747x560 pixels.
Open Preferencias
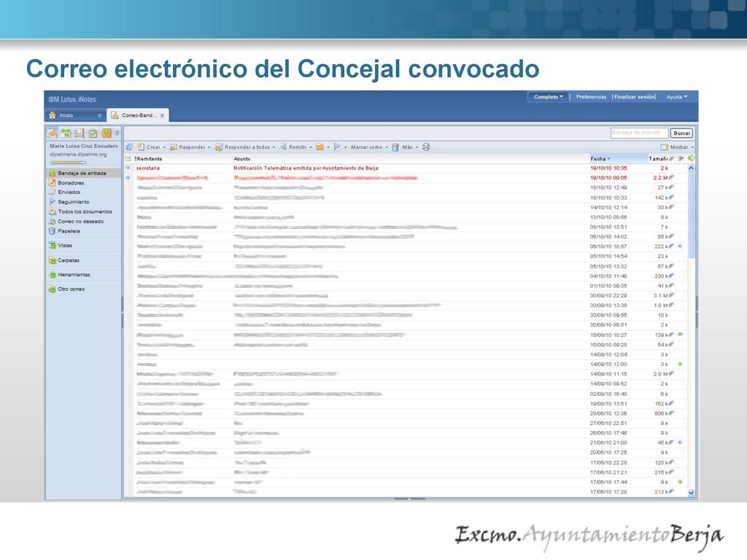coord(591,97)
